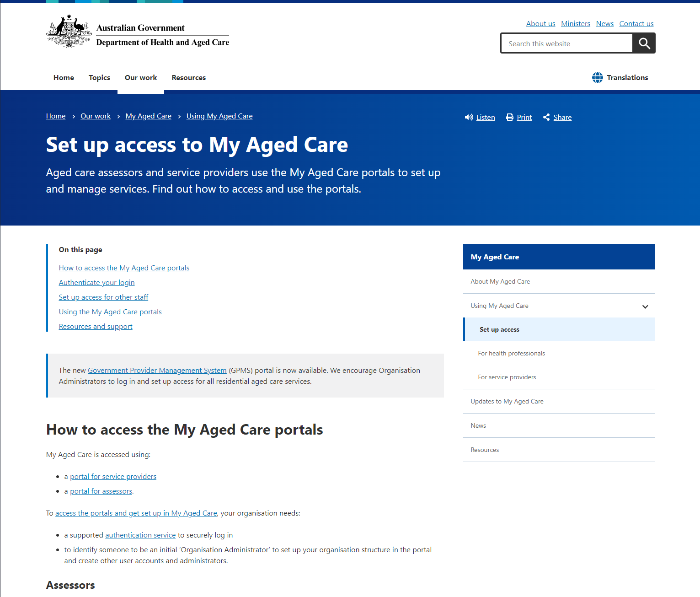
Task: Click the Australian Government crest logo
Action: pyautogui.click(x=69, y=31)
